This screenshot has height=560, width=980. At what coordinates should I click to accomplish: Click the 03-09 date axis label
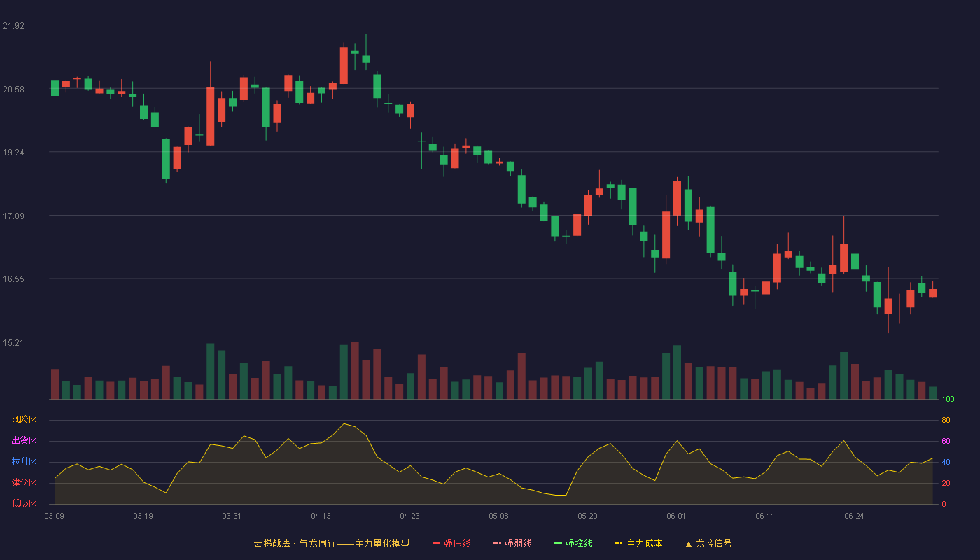point(55,516)
